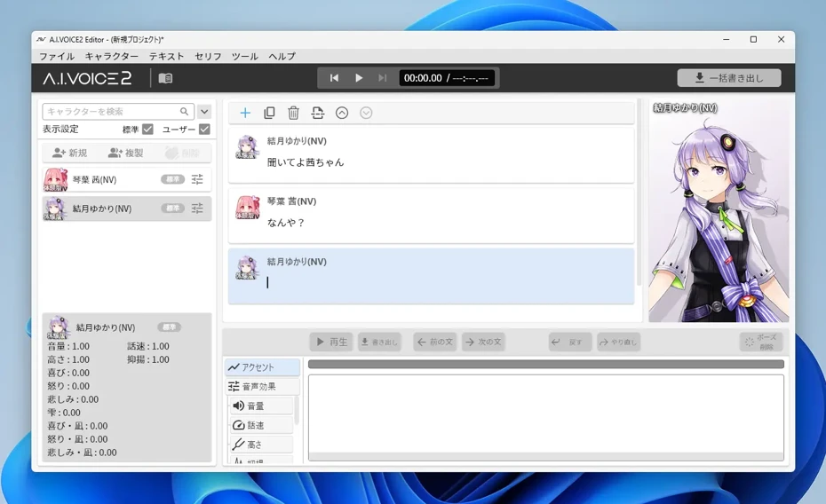Toggle the 標準 display checkbox
Viewport: 826px width, 504px height.
[x=148, y=129]
